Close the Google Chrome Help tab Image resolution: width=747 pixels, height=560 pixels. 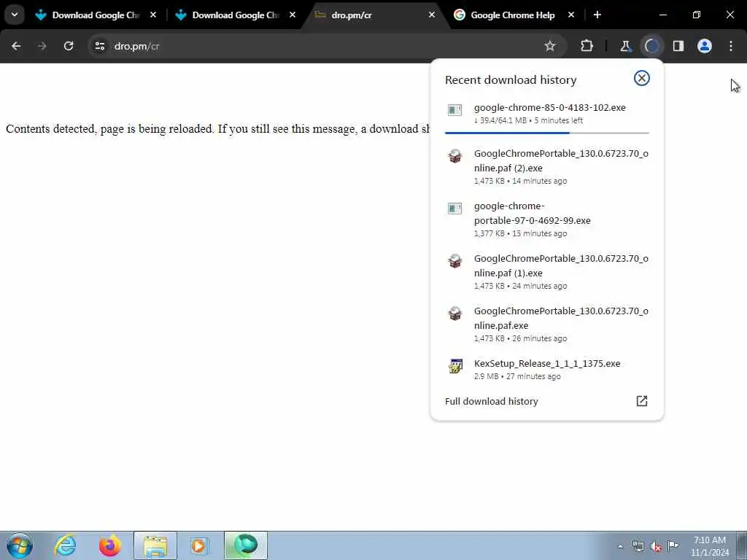click(x=571, y=15)
